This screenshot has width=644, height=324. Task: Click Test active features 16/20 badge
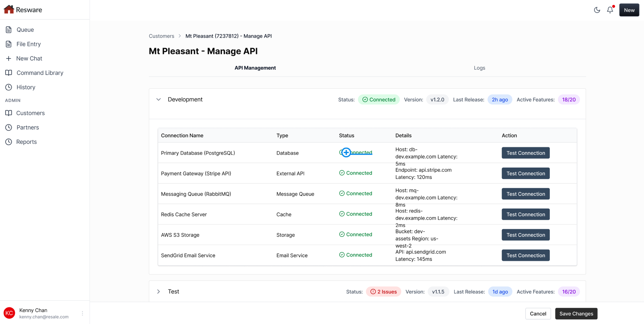tap(569, 292)
